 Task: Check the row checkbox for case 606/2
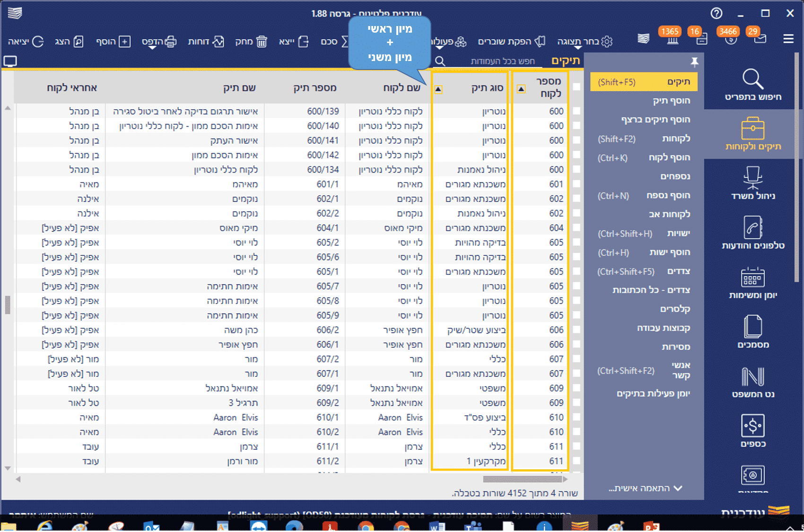pos(576,330)
